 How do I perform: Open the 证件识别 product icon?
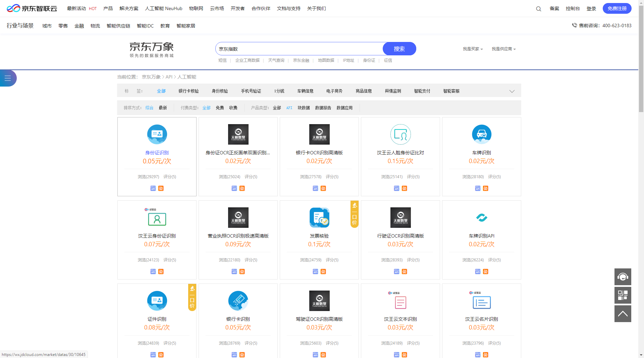[157, 301]
